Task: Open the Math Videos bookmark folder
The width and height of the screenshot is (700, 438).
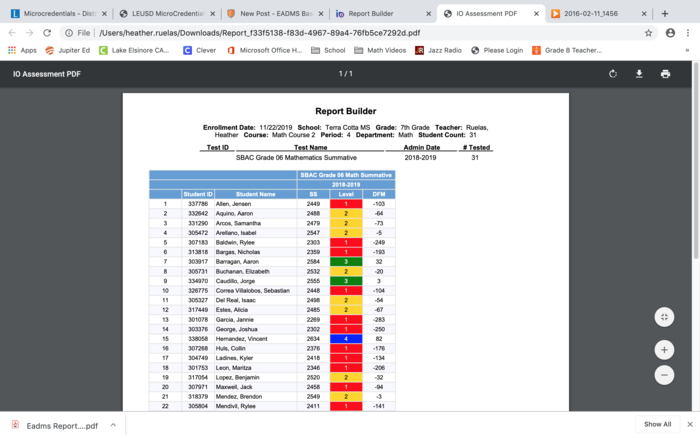Action: click(385, 50)
